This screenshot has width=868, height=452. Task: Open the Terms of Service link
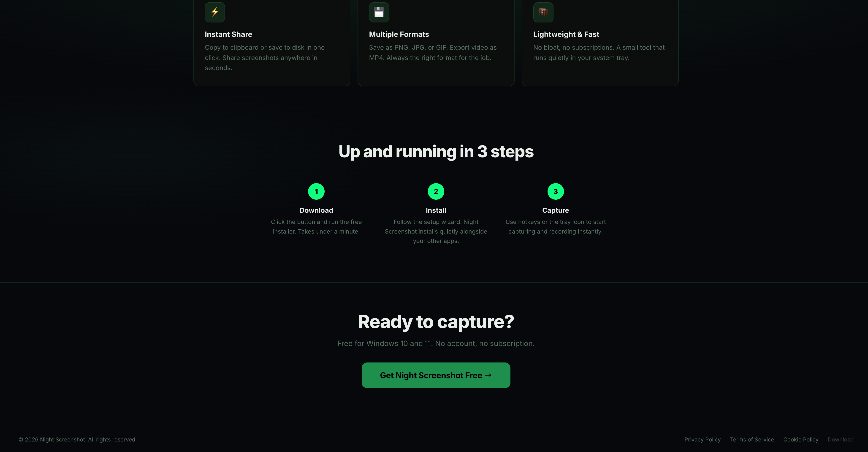pyautogui.click(x=752, y=440)
